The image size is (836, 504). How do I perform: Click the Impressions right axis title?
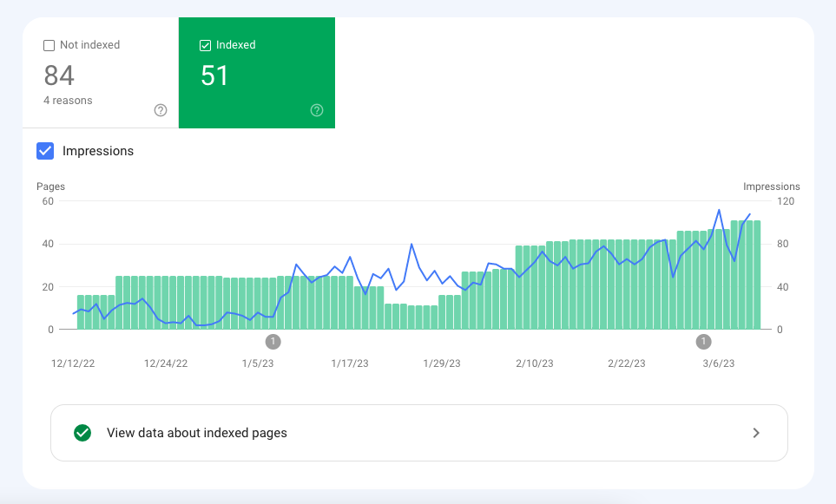(x=772, y=187)
